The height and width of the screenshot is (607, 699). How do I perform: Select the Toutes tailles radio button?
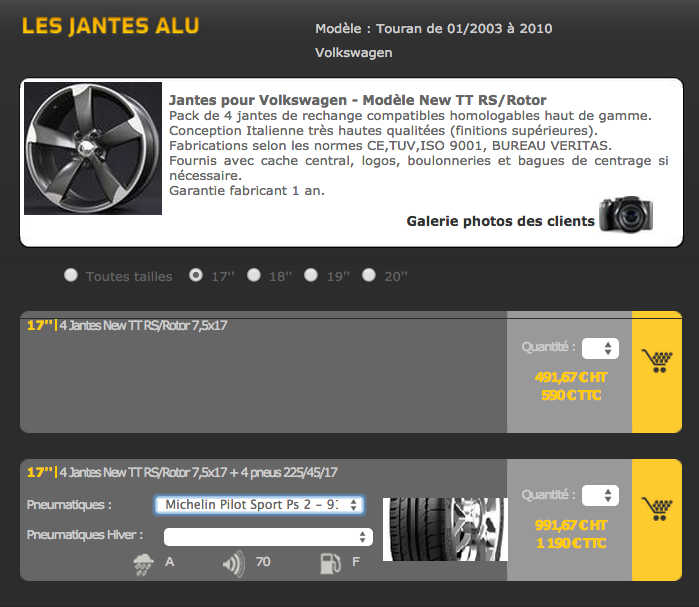pos(70,275)
